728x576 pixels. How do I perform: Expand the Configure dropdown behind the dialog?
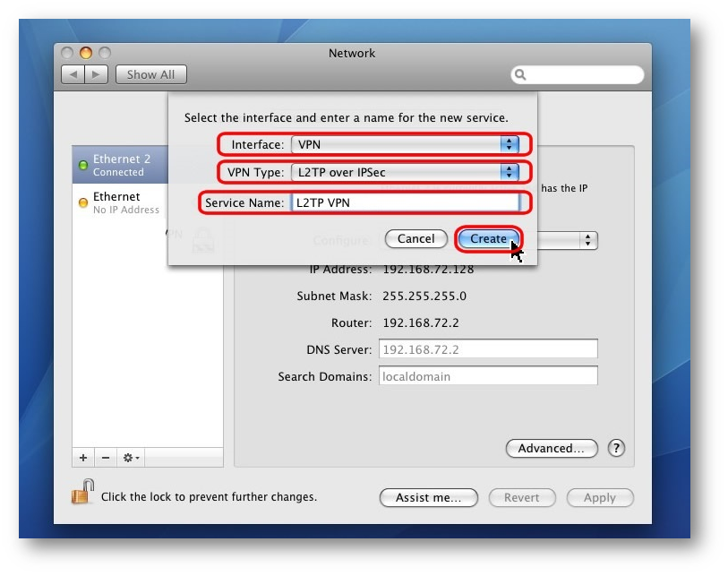pyautogui.click(x=587, y=240)
